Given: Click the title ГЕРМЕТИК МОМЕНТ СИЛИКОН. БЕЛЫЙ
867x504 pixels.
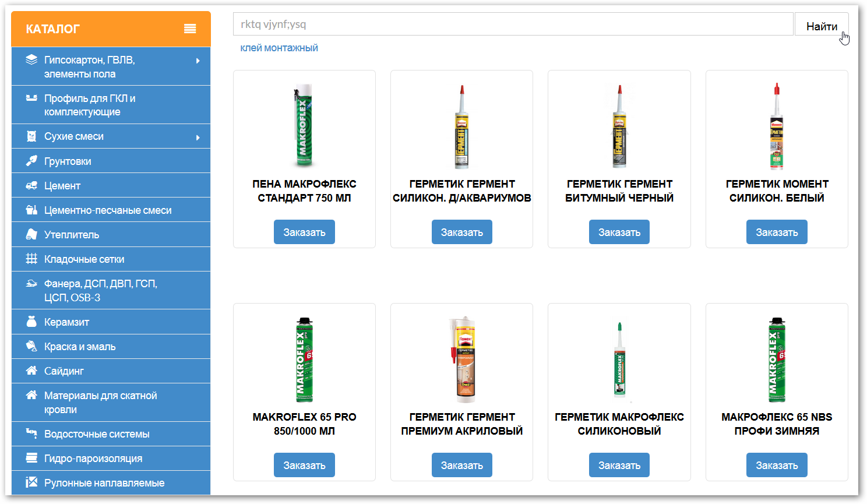Looking at the screenshot, I should point(777,191).
